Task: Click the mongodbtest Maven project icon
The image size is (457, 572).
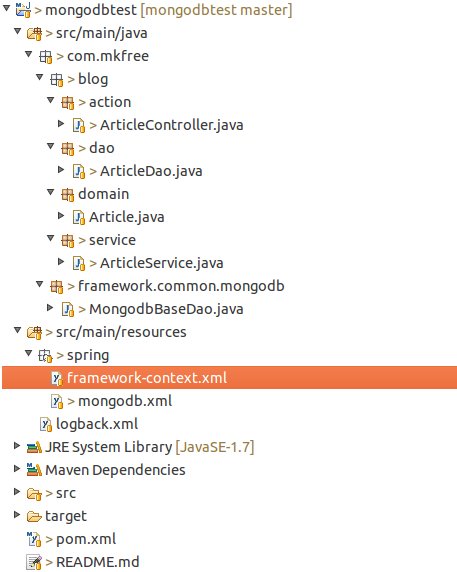Action: pos(23,10)
